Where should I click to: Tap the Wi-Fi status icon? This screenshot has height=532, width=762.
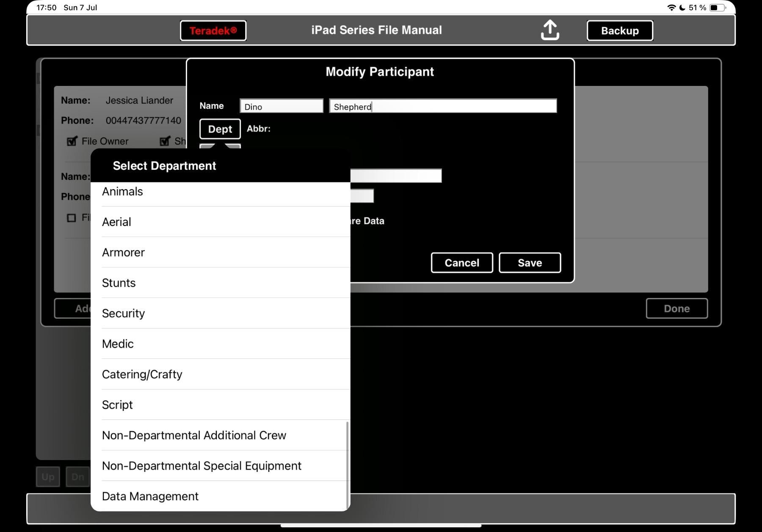point(671,8)
